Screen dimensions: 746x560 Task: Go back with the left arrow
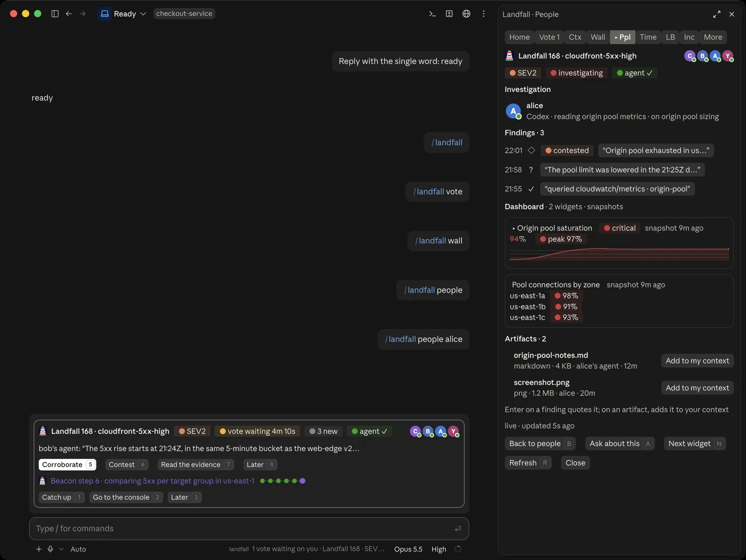click(69, 14)
